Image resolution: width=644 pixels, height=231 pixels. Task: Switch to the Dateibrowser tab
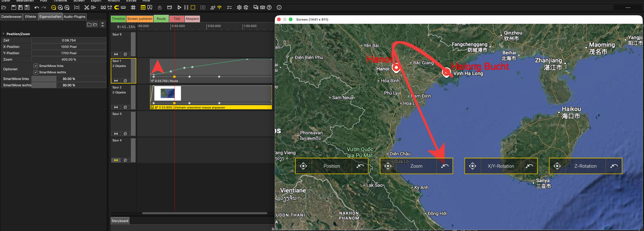coord(11,17)
